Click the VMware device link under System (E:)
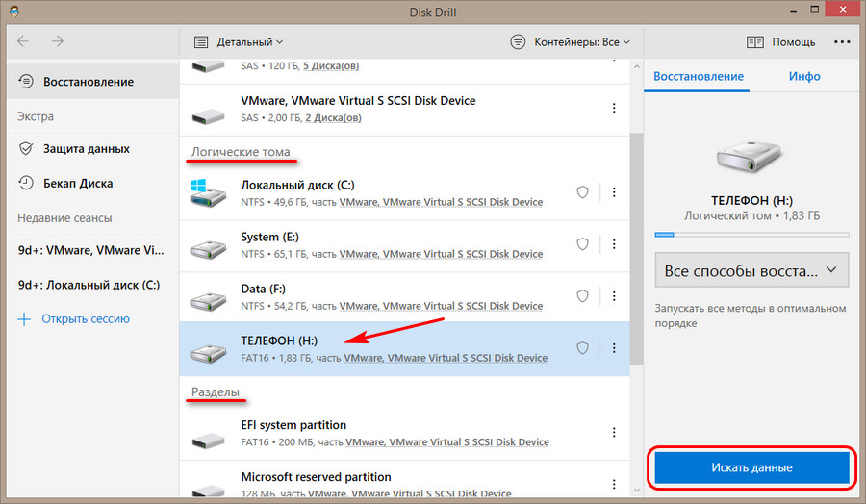Image resolution: width=866 pixels, height=504 pixels. pos(441,254)
